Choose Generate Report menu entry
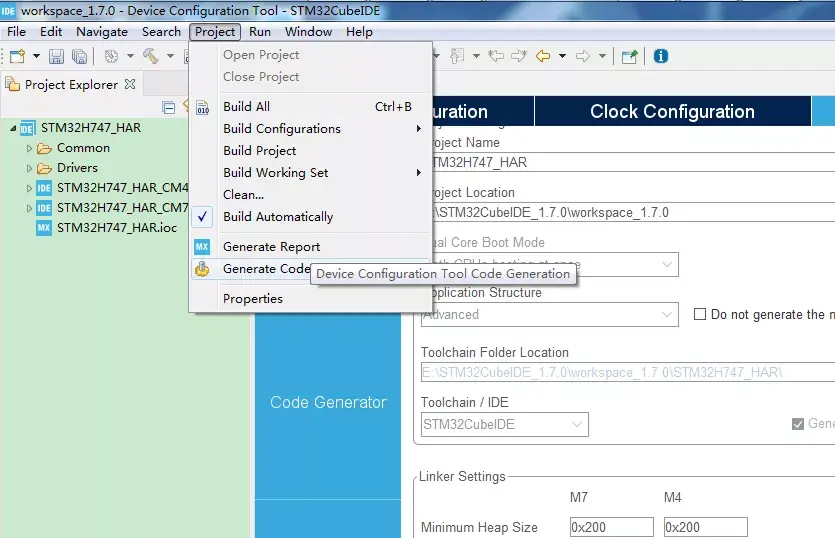 (311, 247)
